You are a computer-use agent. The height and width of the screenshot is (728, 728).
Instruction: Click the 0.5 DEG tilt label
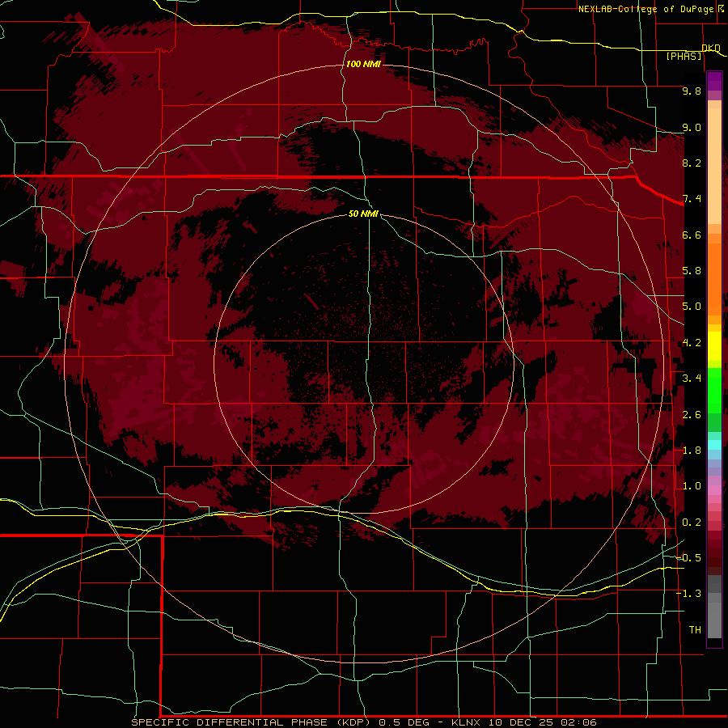point(406,722)
